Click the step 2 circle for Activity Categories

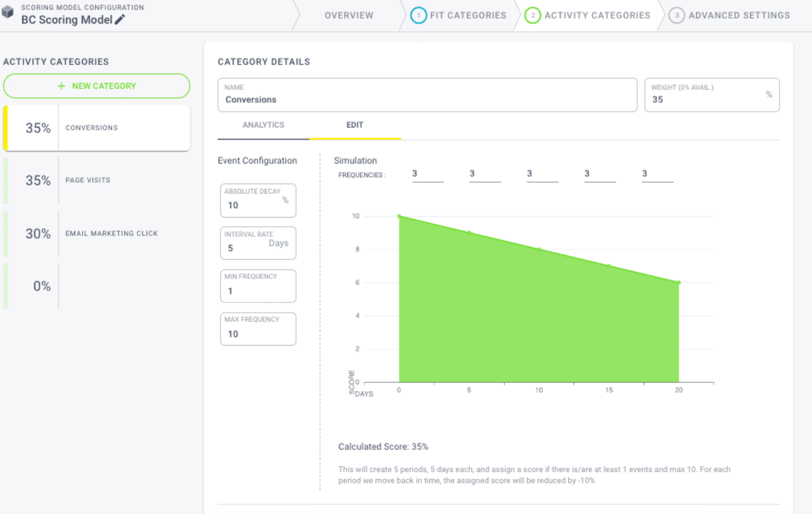pos(533,16)
